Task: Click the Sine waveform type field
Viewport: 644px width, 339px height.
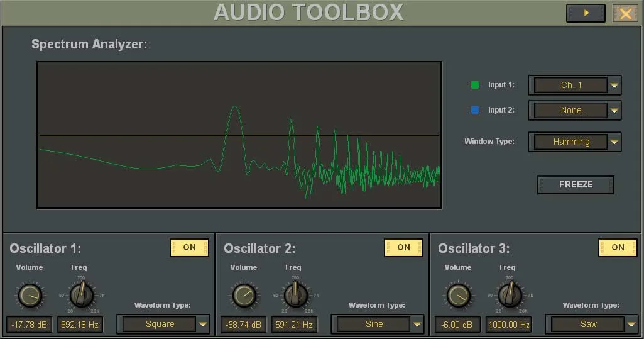Action: tap(374, 325)
